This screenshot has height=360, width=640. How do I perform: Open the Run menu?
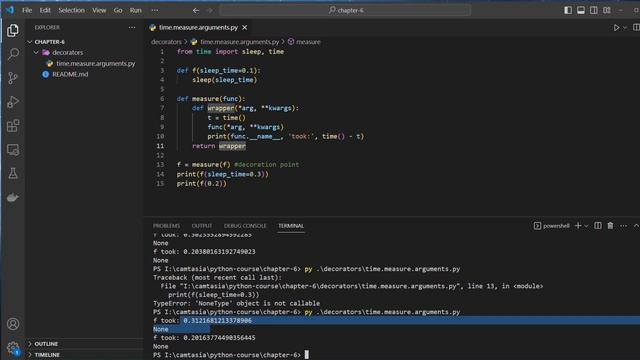click(136, 10)
